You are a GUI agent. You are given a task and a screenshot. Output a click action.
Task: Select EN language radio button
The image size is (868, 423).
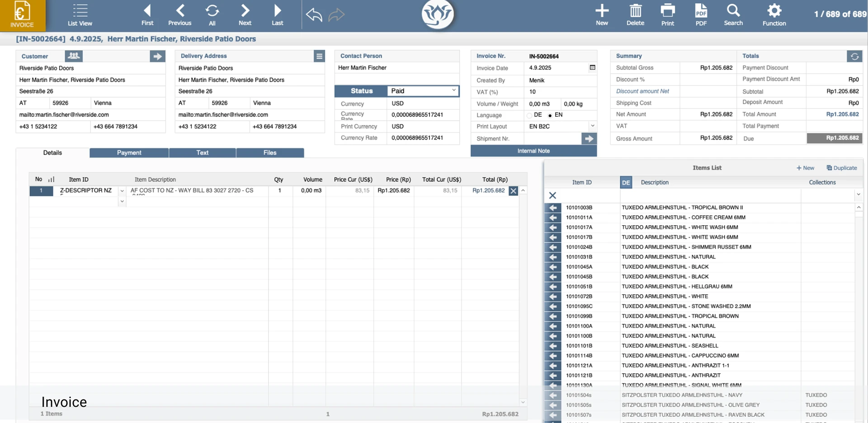click(550, 115)
